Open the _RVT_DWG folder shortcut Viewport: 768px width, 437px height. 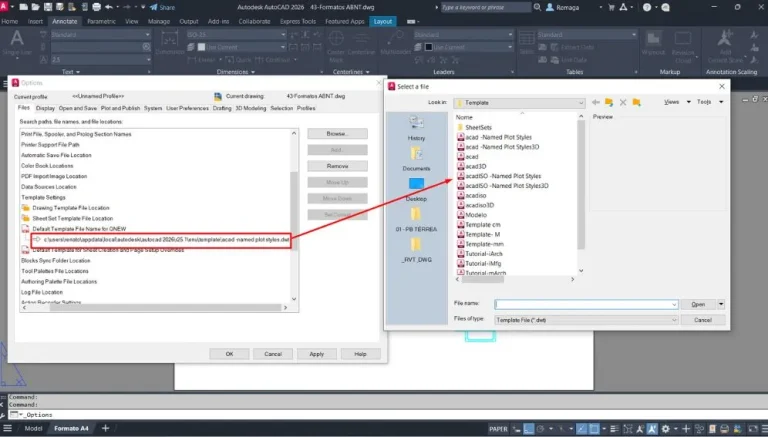416,250
